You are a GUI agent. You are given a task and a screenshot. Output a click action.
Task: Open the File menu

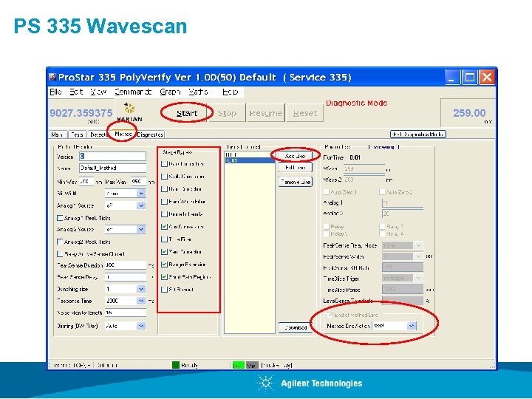[55, 92]
